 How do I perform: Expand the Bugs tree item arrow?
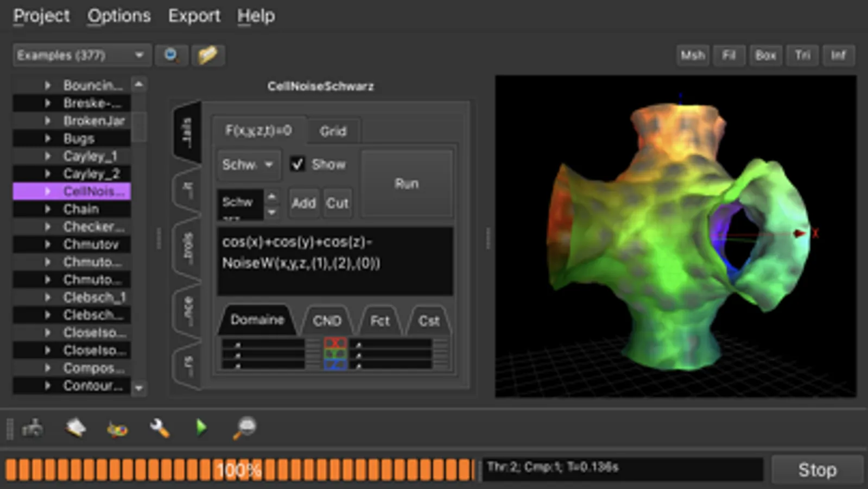click(x=47, y=138)
